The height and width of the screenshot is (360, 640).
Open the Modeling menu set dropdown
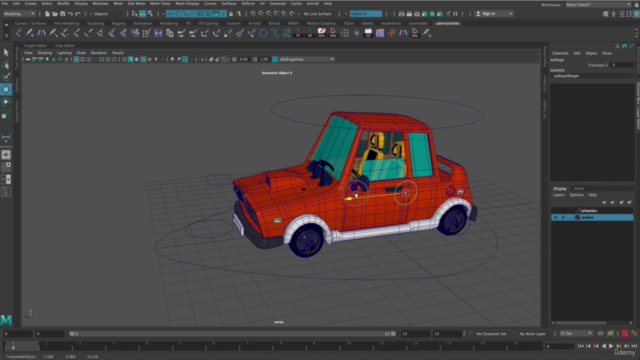pyautogui.click(x=19, y=14)
